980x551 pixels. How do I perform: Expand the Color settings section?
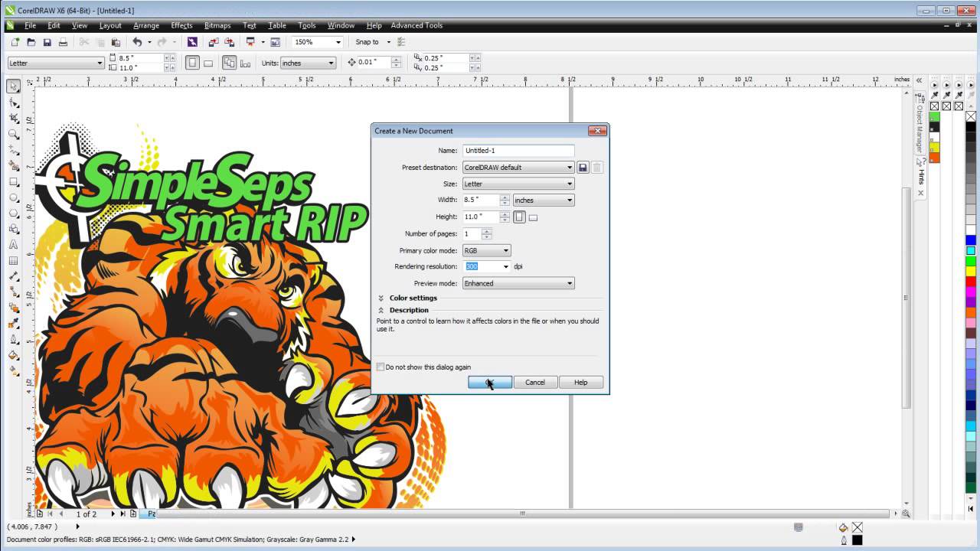point(381,298)
